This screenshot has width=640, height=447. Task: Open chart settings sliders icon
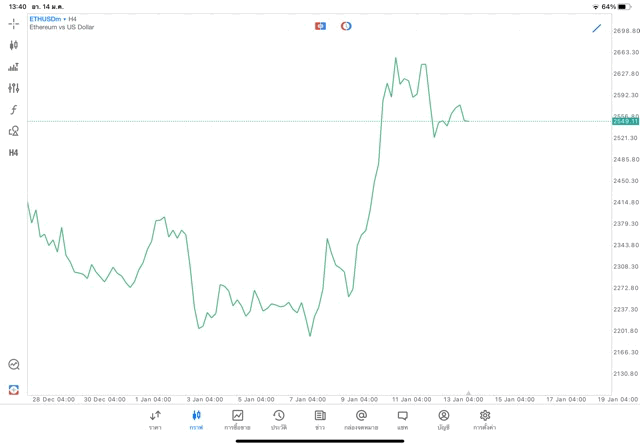tap(14, 88)
